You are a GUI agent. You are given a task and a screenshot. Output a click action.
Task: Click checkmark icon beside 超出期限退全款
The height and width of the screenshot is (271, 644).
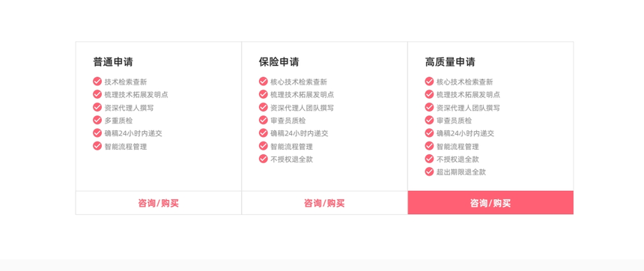[x=429, y=171]
